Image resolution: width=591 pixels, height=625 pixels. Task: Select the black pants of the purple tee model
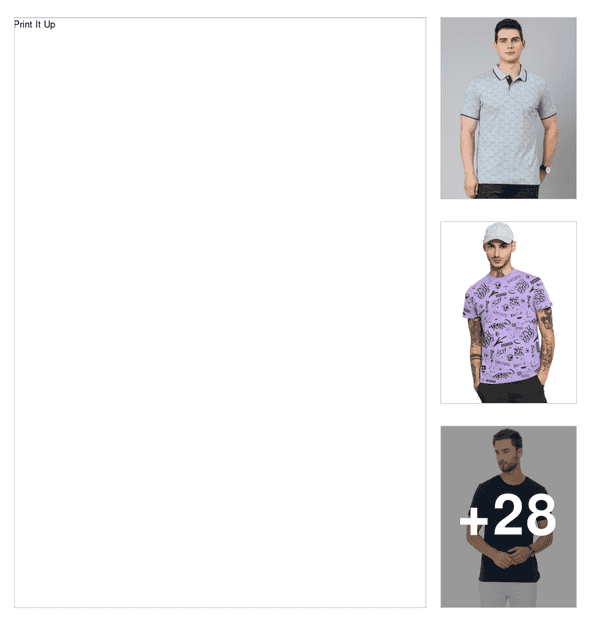tap(511, 390)
